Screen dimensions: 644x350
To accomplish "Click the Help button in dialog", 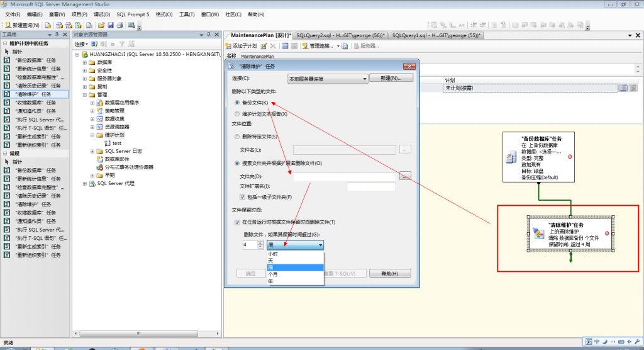I will pyautogui.click(x=390, y=273).
